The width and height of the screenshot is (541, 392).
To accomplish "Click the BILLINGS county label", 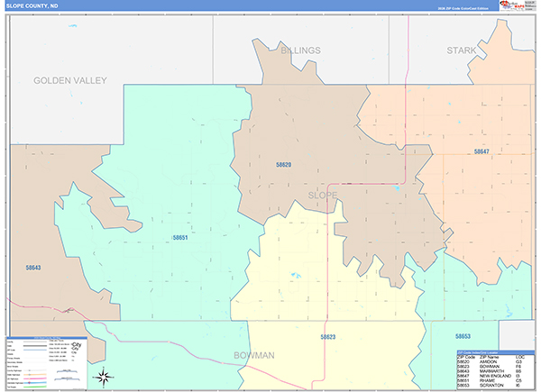I will click(x=300, y=50).
